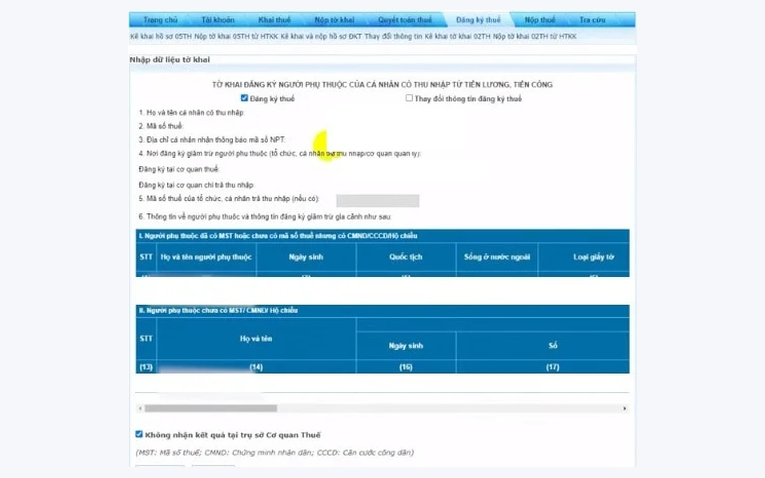Click the STT header in section I
Image resolution: width=765 pixels, height=478 pixels.
pyautogui.click(x=146, y=257)
